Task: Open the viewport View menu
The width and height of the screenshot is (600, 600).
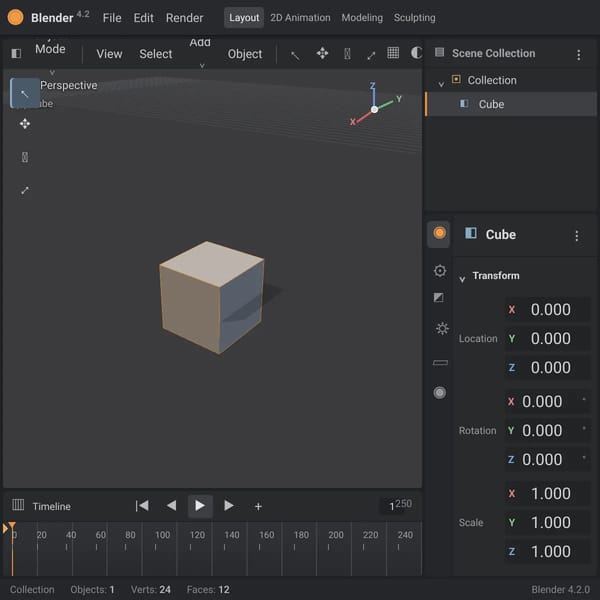Action: pos(109,54)
